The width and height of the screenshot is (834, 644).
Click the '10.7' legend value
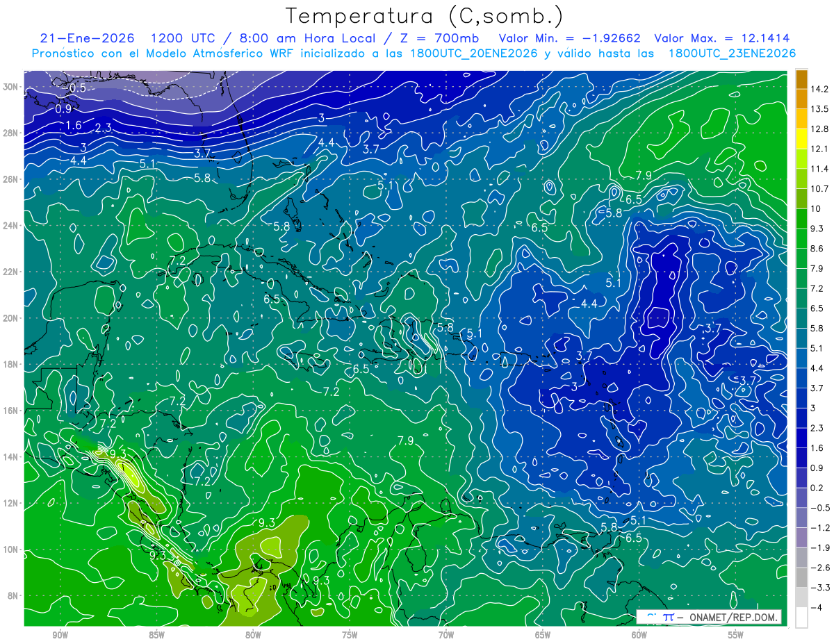[819, 189]
